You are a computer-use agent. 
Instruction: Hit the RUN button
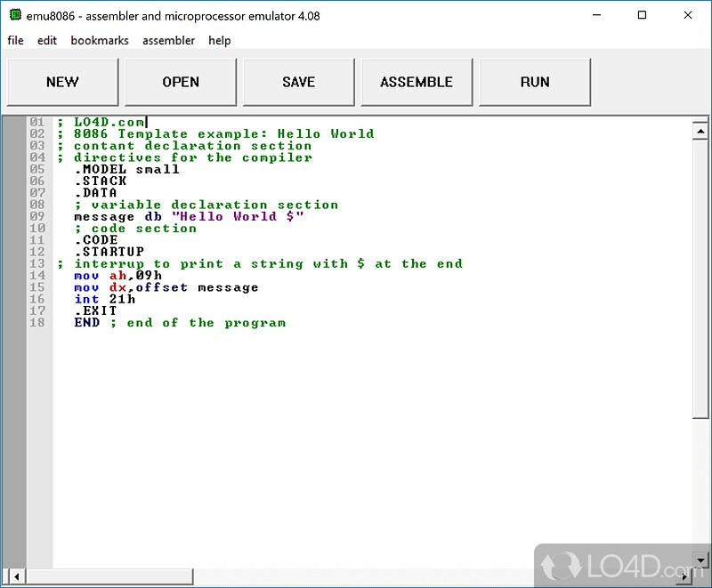pos(535,82)
